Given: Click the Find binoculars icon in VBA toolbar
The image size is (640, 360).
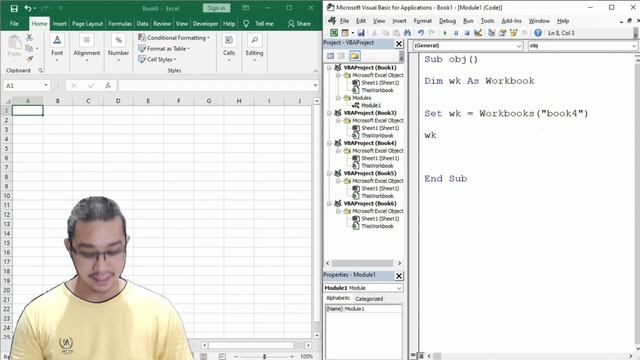Looking at the screenshot, I should coord(407,33).
